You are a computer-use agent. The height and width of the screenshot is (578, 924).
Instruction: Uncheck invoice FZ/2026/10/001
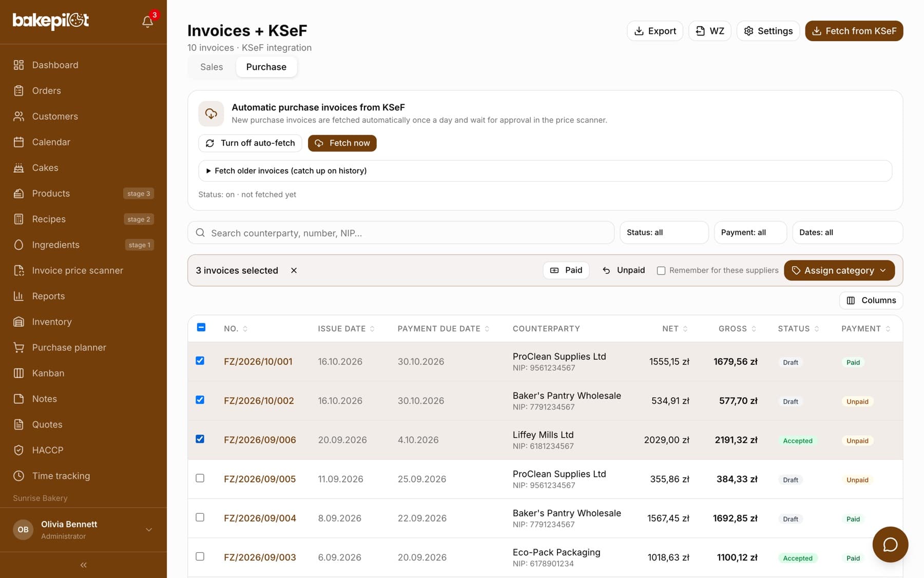[x=200, y=361]
